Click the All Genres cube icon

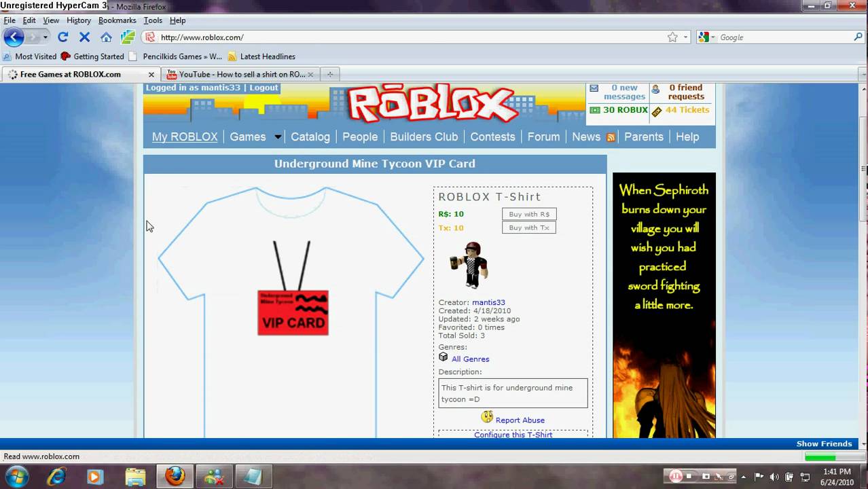coord(444,357)
